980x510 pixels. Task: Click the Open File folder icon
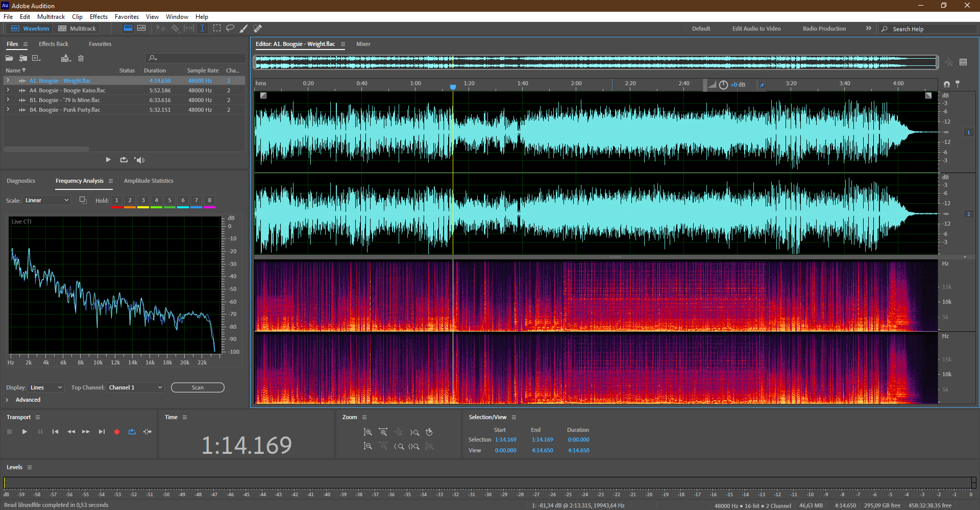click(x=9, y=58)
